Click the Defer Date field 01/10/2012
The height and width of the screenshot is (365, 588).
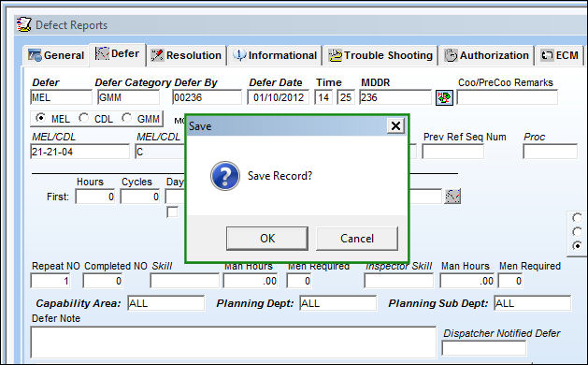coord(279,97)
